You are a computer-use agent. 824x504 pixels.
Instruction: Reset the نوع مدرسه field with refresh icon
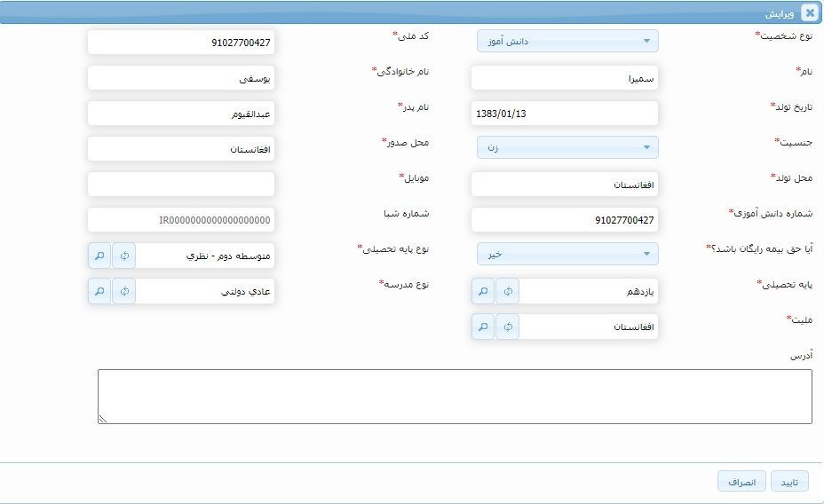click(124, 291)
